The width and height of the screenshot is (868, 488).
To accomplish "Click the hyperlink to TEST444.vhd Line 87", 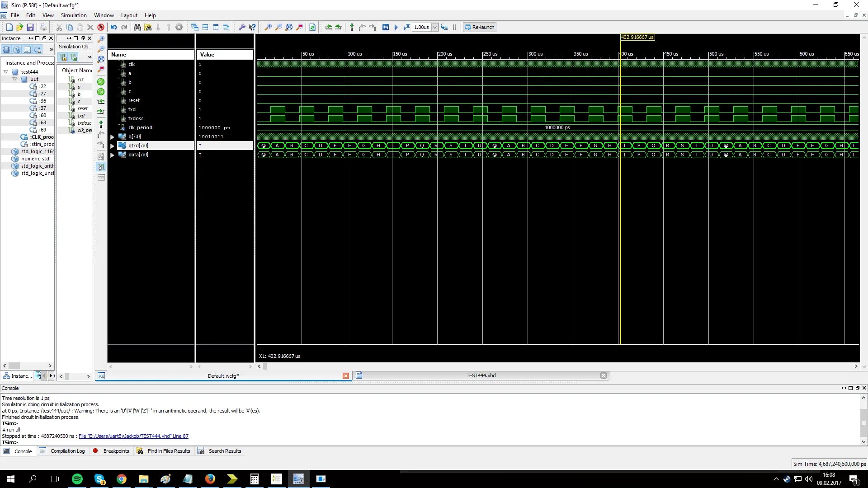I will (133, 436).
